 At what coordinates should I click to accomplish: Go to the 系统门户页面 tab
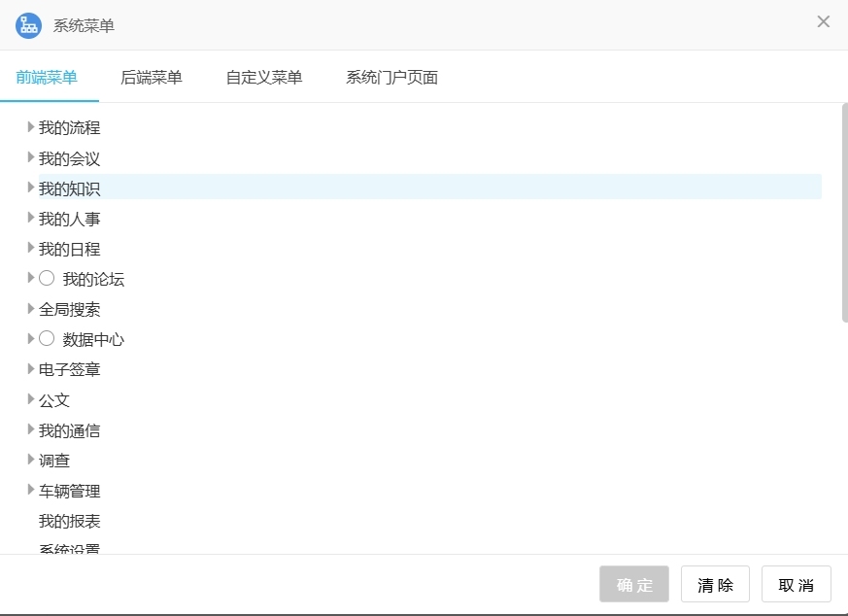pyautogui.click(x=391, y=78)
